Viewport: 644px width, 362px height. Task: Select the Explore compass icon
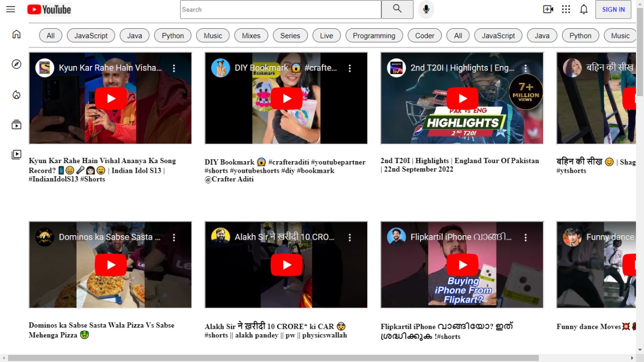coord(16,64)
